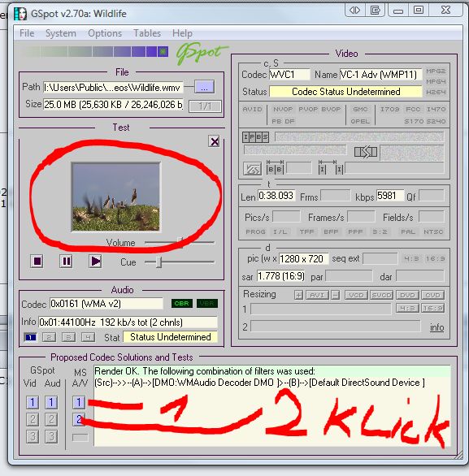The width and height of the screenshot is (469, 476).
Task: Pause the test playback
Action: (66, 261)
